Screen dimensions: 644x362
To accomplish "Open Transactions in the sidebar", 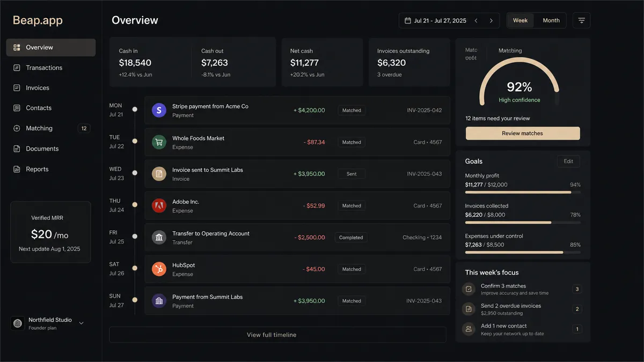I will tap(51, 68).
